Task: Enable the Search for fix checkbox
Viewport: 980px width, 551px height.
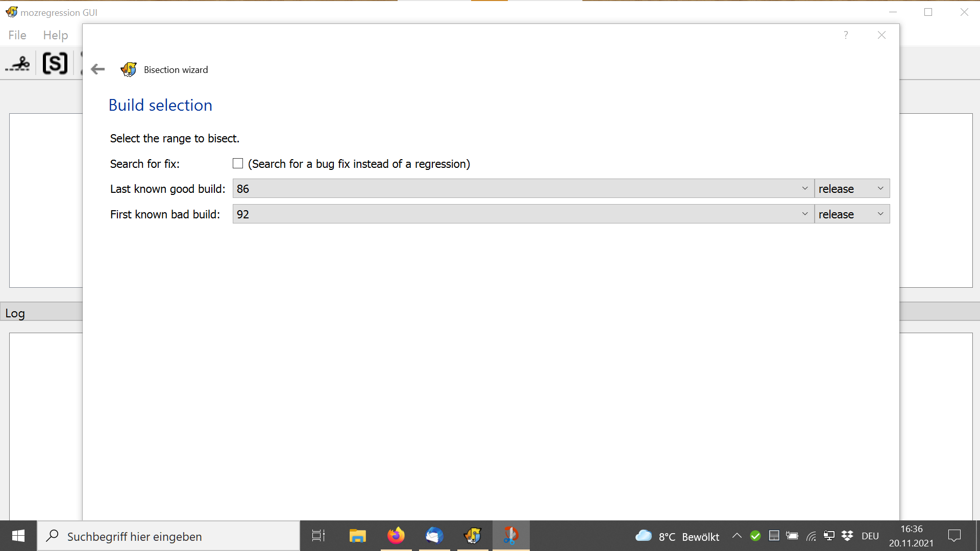Action: coord(238,164)
